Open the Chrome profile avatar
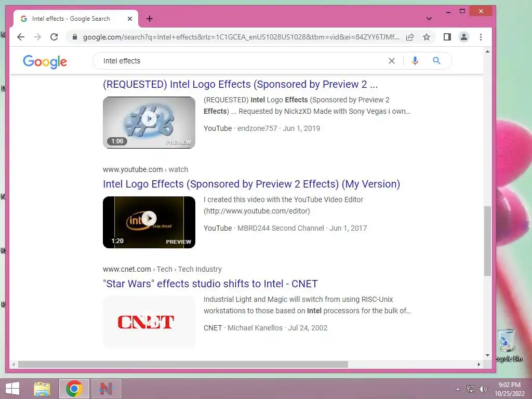Viewport: 532px width, 399px height. pyautogui.click(x=464, y=37)
